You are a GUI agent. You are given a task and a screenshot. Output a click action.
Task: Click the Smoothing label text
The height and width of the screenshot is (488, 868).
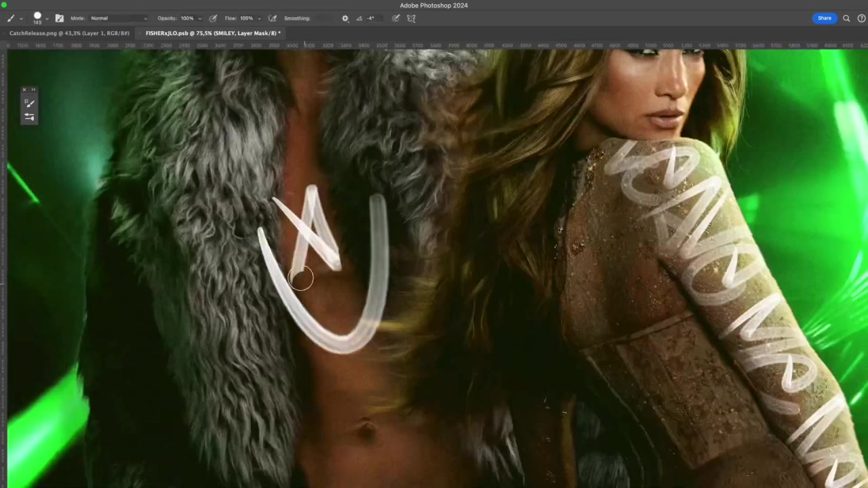click(297, 18)
